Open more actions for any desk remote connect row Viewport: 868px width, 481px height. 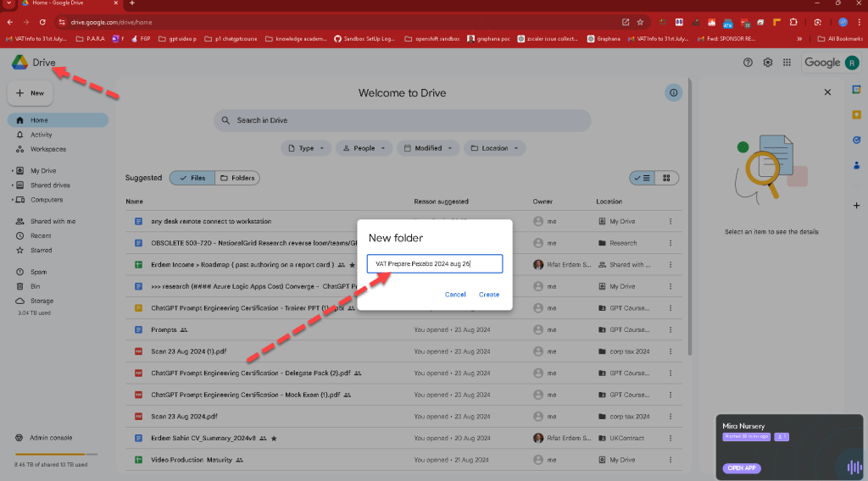point(670,222)
